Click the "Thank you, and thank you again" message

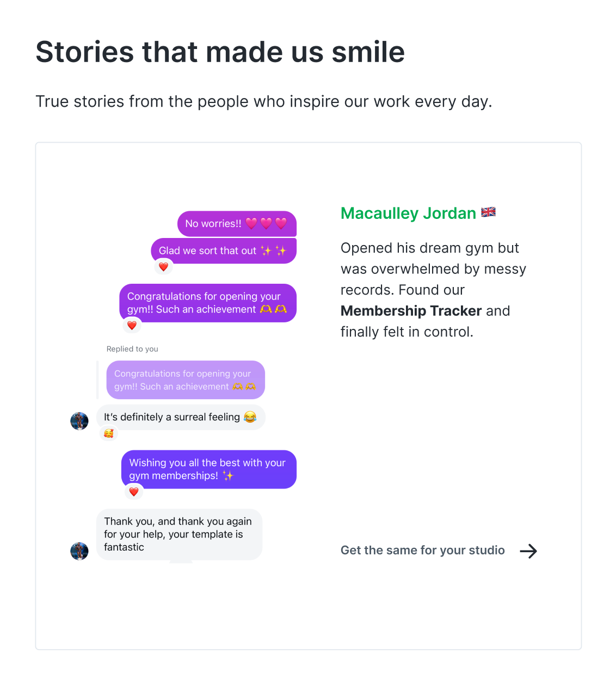coord(179,534)
